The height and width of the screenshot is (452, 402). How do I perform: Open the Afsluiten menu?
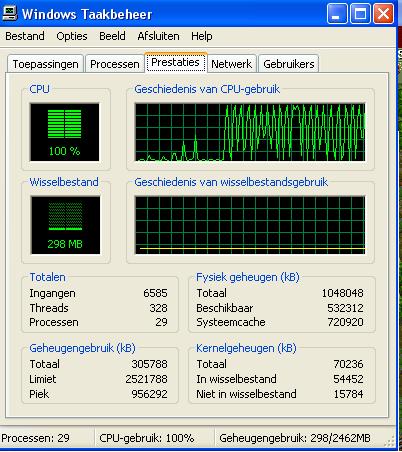(x=158, y=36)
